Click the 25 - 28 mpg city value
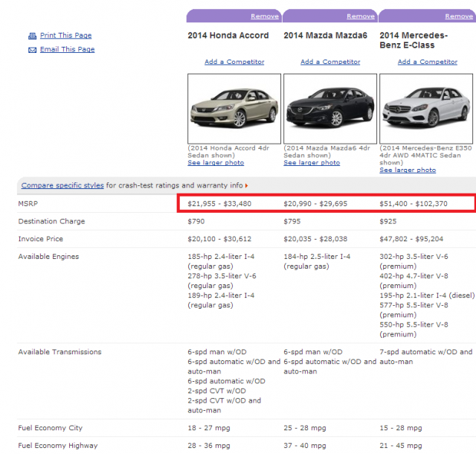Screen dimensions: 476x454 pos(305,428)
